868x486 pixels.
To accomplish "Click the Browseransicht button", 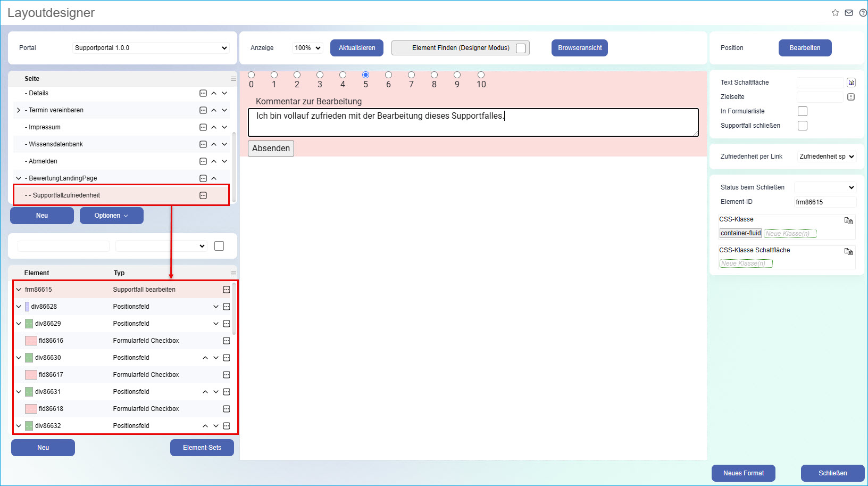I will (x=579, y=48).
